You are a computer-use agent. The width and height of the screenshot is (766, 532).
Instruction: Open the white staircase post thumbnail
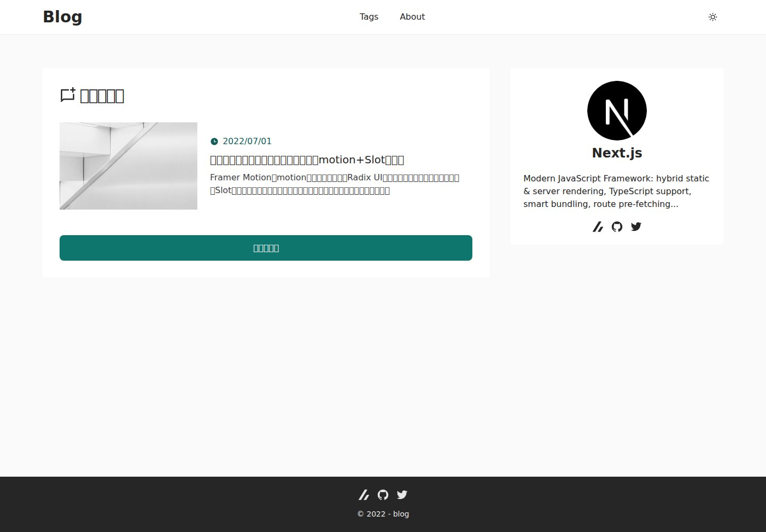(128, 166)
